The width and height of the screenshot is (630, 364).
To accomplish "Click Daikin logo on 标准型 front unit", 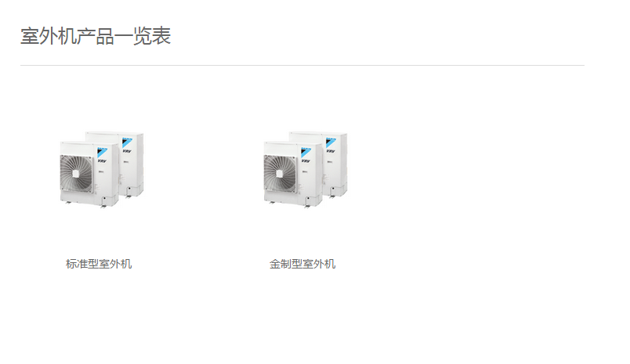I will (x=102, y=153).
